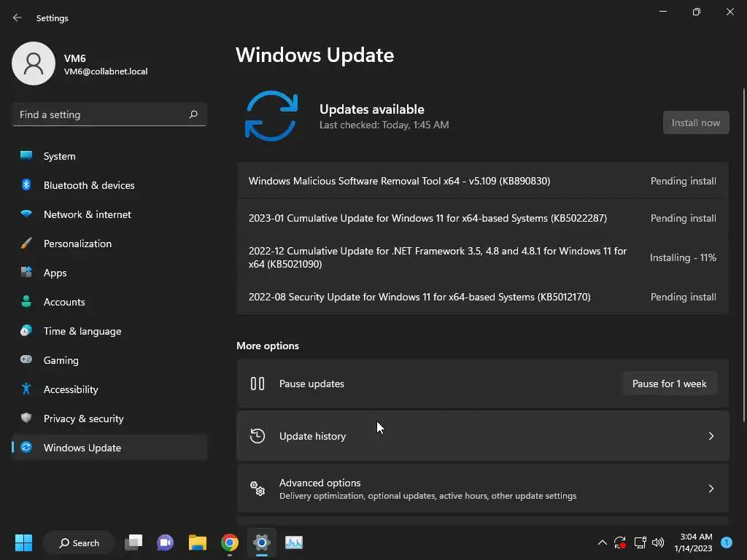Click the Windows Update tray icon
Screen dimensions: 747x560
pyautogui.click(x=620, y=542)
